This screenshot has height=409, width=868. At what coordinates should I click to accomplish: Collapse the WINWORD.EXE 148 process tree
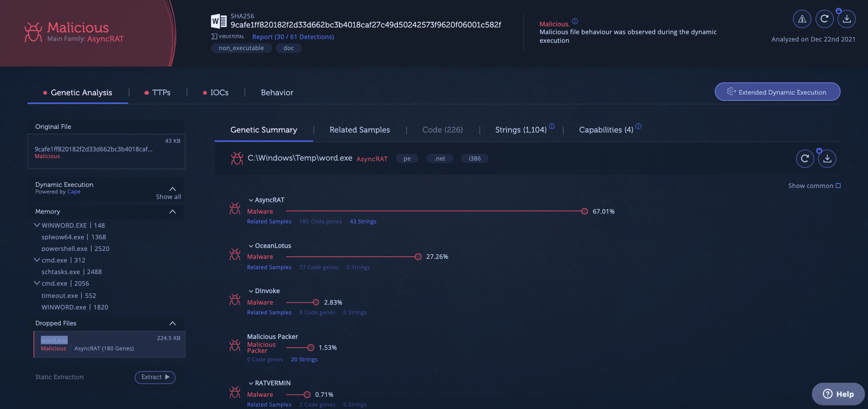[x=37, y=225]
